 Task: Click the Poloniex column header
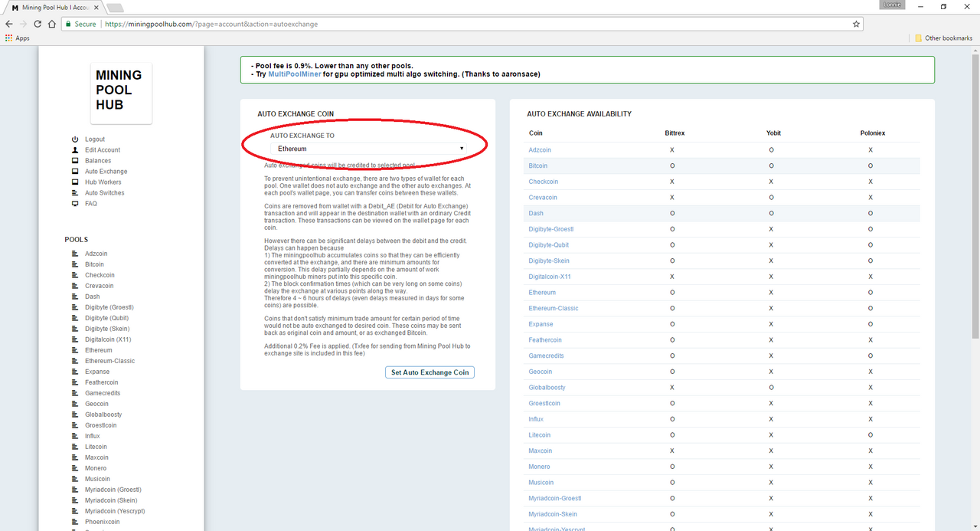coord(873,133)
